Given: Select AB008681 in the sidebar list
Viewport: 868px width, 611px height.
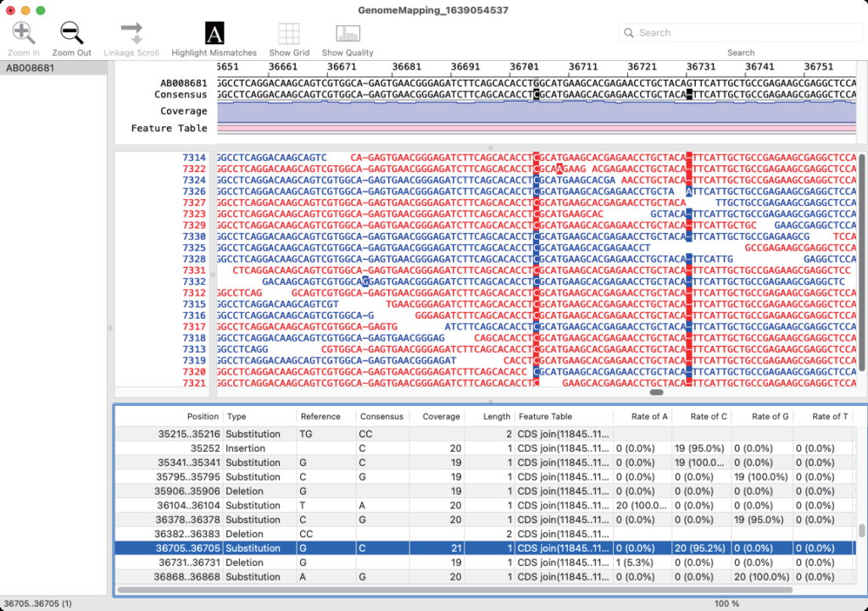Looking at the screenshot, I should point(53,68).
